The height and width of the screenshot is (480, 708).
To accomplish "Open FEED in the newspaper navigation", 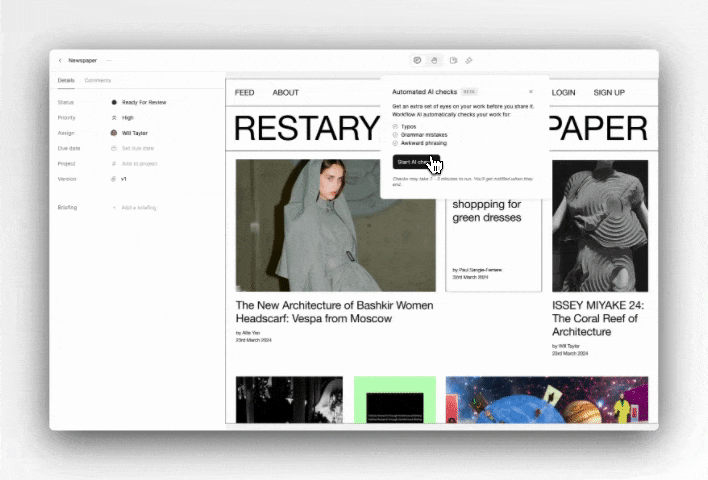I will point(244,93).
